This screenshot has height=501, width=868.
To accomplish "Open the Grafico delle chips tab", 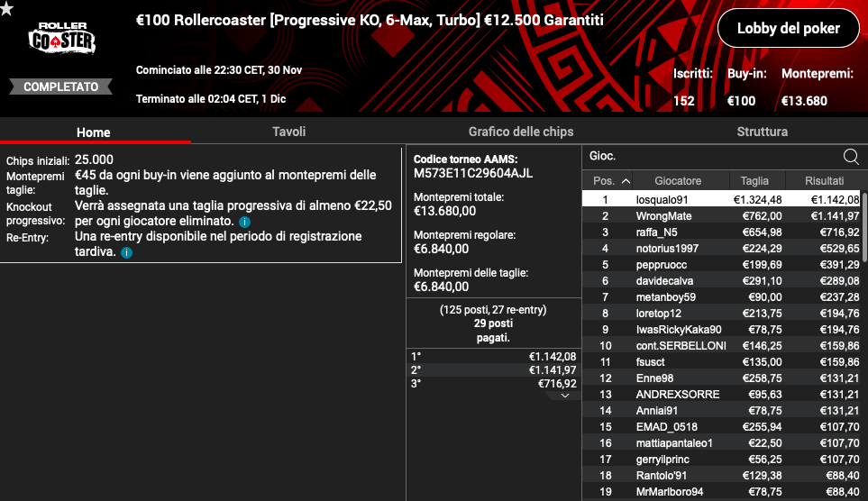I will tap(521, 132).
